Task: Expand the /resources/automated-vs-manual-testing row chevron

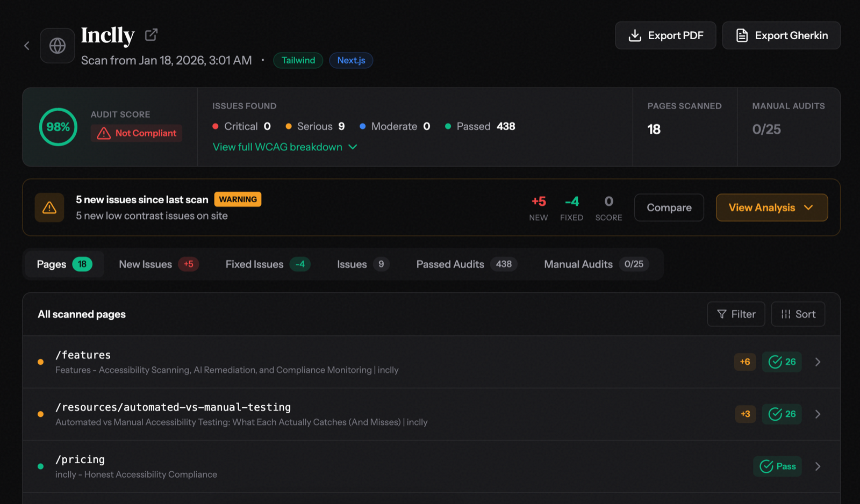Action: pos(818,414)
